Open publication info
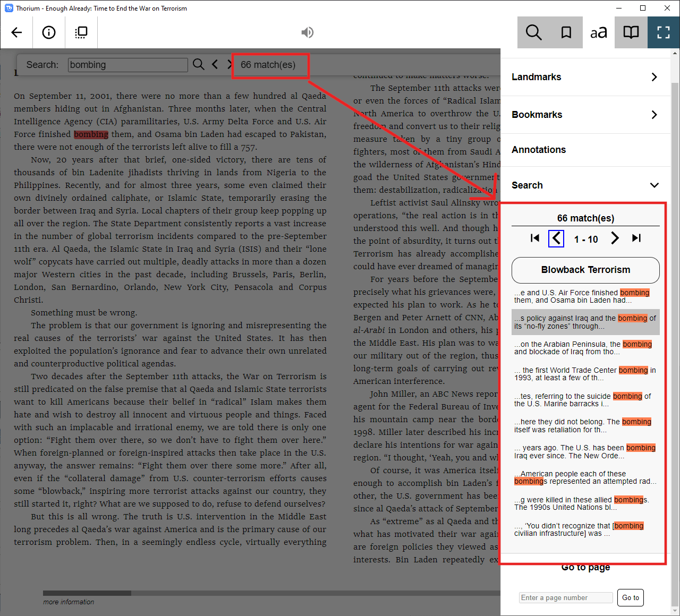 click(49, 32)
